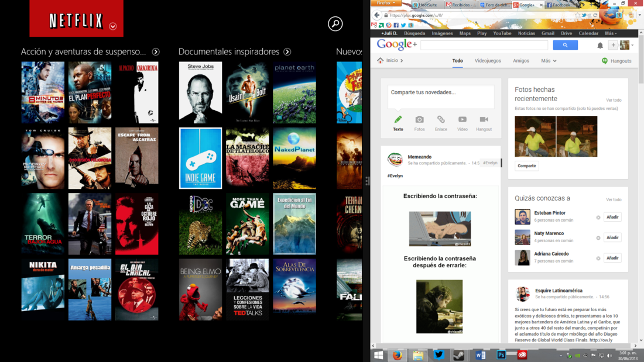
Task: Open the Windows Start button
Action: (x=378, y=355)
